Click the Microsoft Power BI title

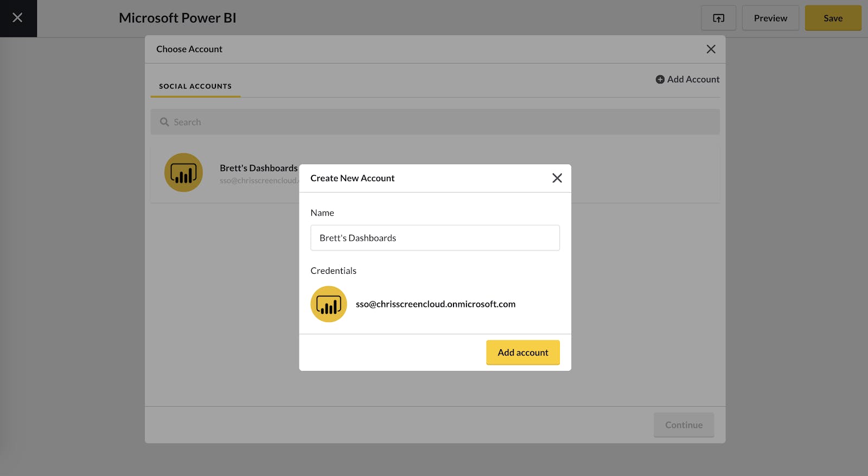tap(177, 18)
